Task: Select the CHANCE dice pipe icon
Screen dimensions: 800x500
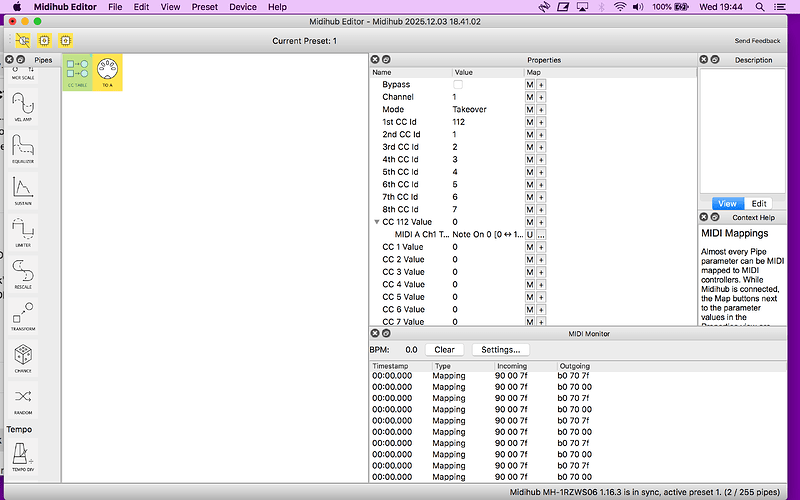Action: click(x=23, y=357)
